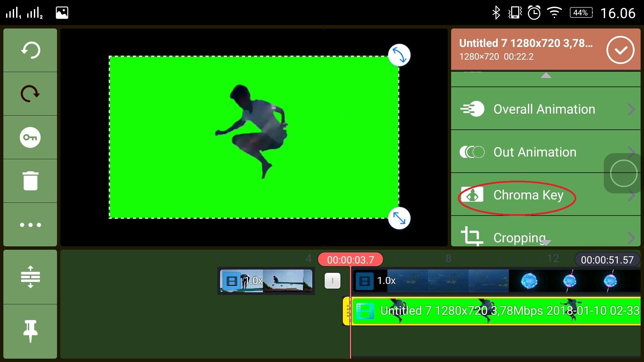Tap the transition marker between clips
The image size is (644, 362).
332,281
